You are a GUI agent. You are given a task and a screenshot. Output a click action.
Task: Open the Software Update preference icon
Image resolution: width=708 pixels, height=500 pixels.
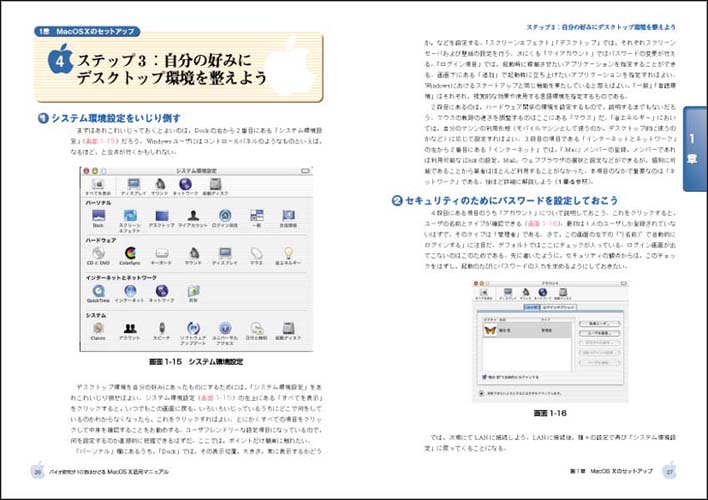(193, 327)
